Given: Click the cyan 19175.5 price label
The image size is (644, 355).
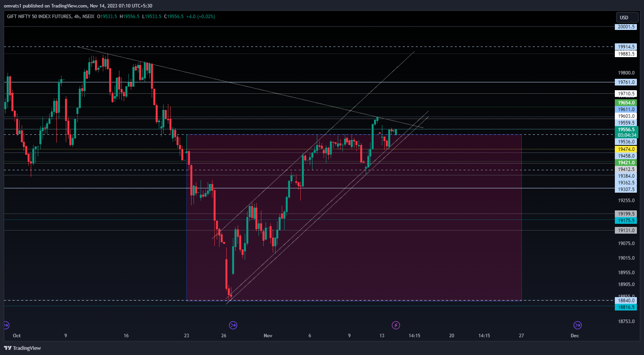Looking at the screenshot, I should pos(626,221).
